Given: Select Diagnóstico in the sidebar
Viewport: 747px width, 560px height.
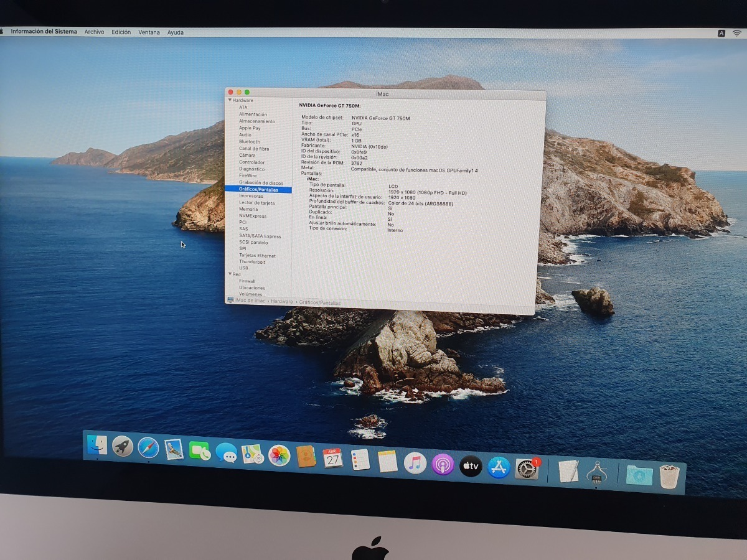Looking at the screenshot, I should 252,169.
